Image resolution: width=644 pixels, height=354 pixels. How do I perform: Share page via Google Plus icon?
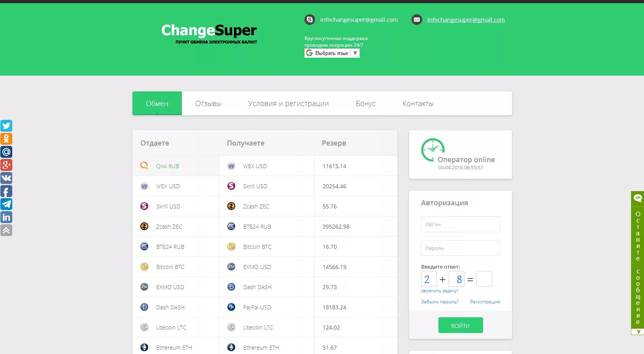(x=6, y=165)
